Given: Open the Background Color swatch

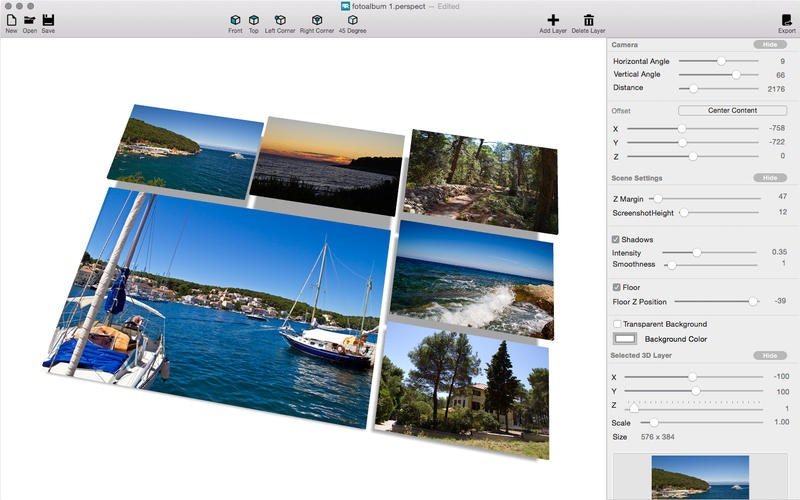Looking at the screenshot, I should 625,339.
